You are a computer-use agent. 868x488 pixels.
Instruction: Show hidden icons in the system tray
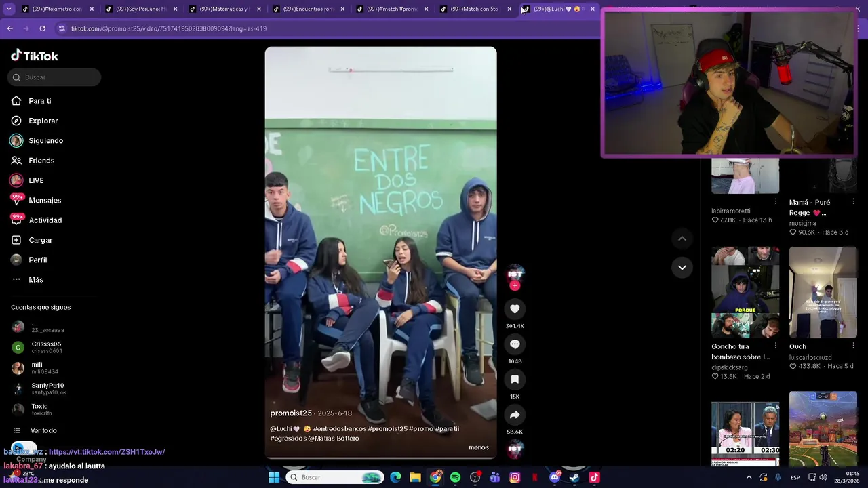pos(749,477)
